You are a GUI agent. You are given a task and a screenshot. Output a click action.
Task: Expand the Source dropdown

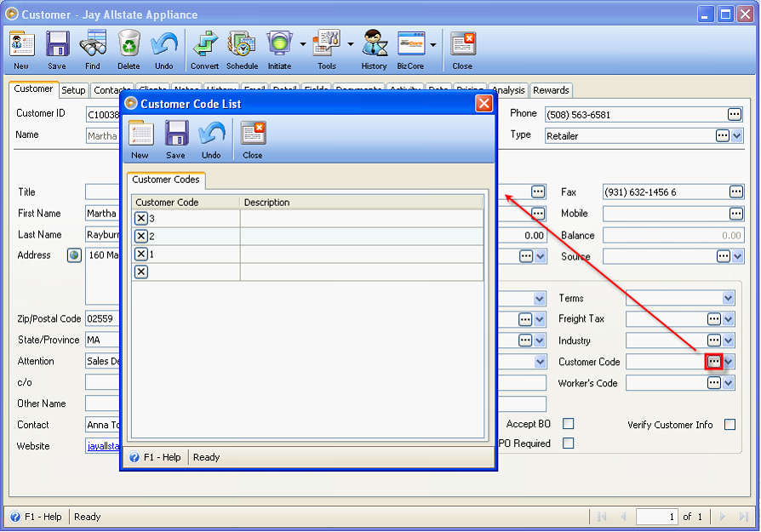[737, 256]
